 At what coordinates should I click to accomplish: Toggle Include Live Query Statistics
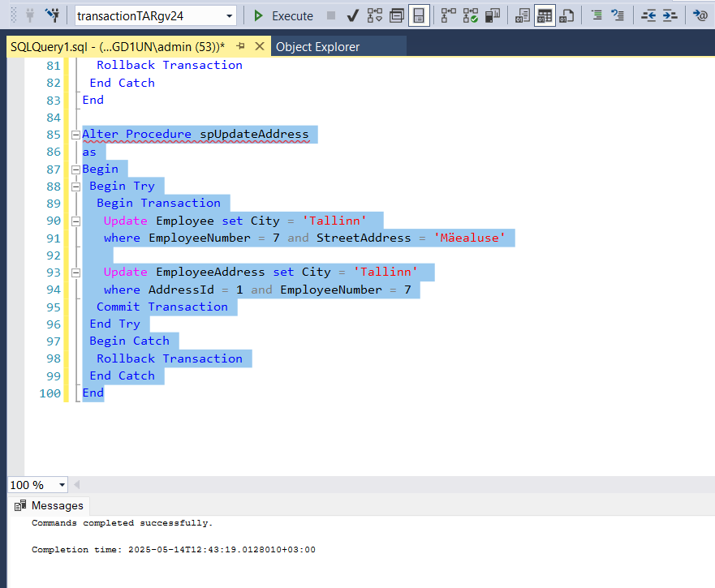(x=470, y=16)
